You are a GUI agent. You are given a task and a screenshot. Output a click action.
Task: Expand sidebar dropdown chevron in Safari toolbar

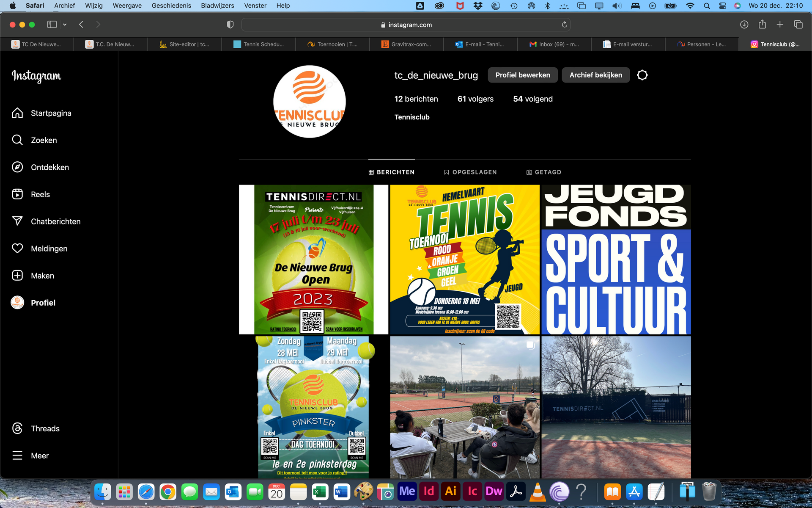pos(65,25)
